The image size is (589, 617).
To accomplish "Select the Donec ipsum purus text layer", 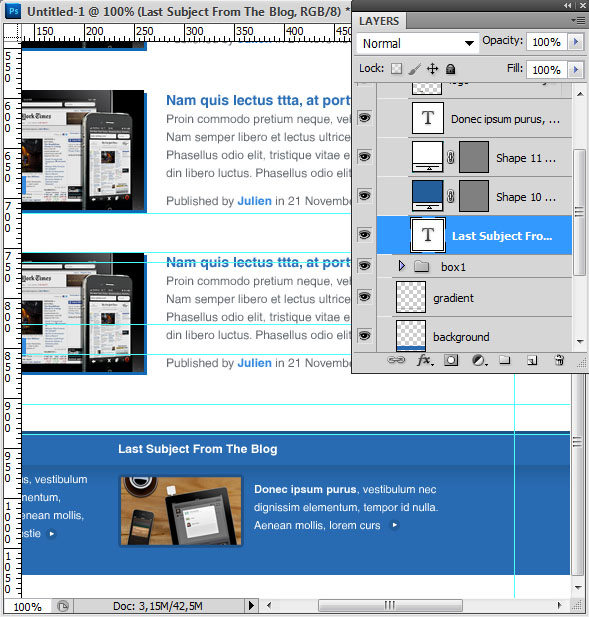I will (505, 119).
